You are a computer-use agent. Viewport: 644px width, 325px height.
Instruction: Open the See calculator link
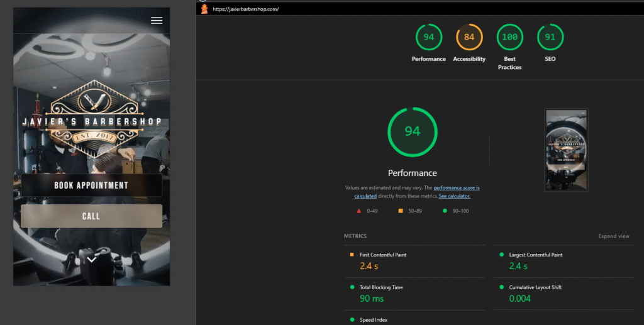tap(454, 196)
